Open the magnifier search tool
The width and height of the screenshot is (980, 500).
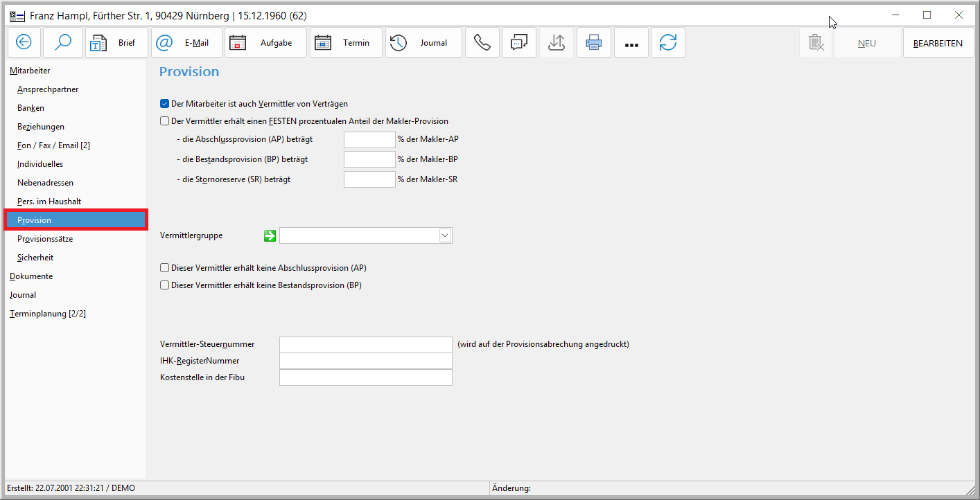63,43
